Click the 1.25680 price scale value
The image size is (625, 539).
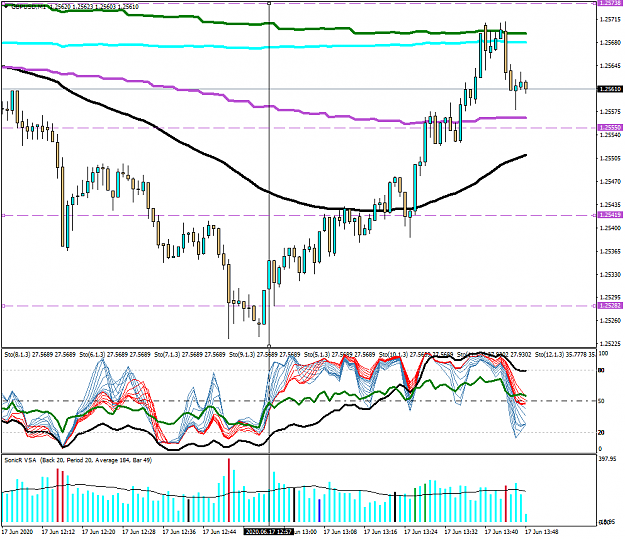tap(610, 42)
